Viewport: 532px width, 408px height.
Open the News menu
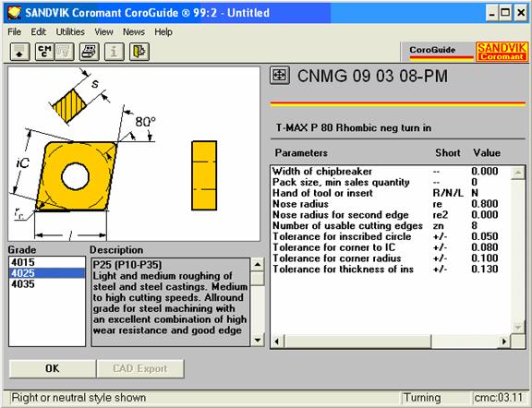(134, 32)
